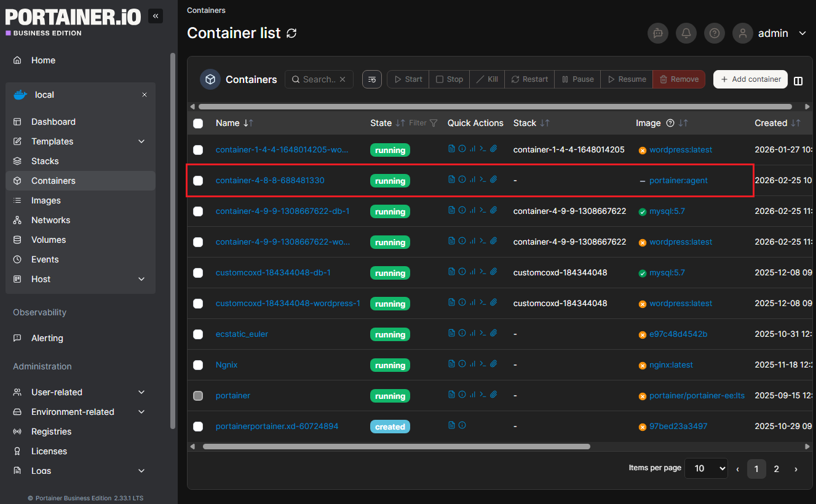Click the refresh icon beside Container list
The width and height of the screenshot is (816, 504).
291,33
